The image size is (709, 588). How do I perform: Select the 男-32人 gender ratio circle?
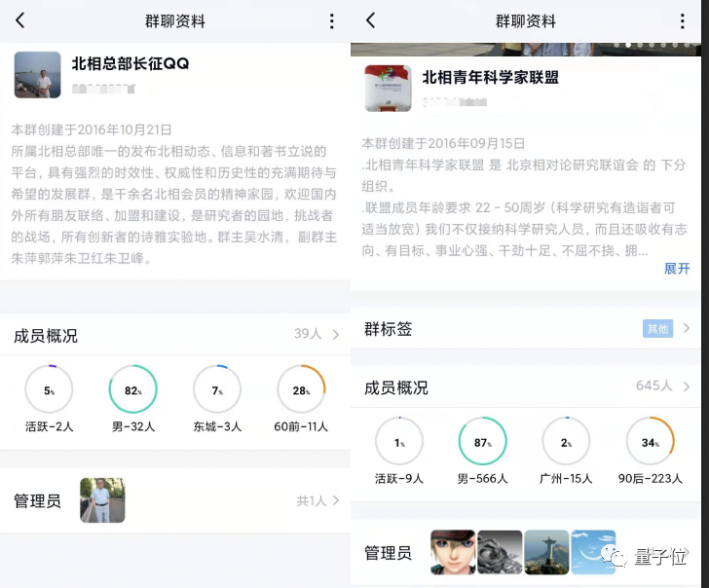click(x=133, y=389)
